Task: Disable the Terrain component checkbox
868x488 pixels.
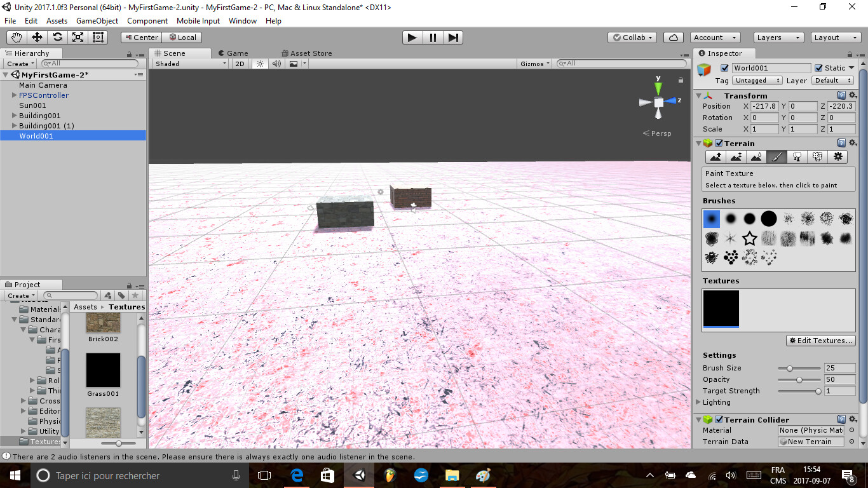Action: pyautogui.click(x=719, y=143)
